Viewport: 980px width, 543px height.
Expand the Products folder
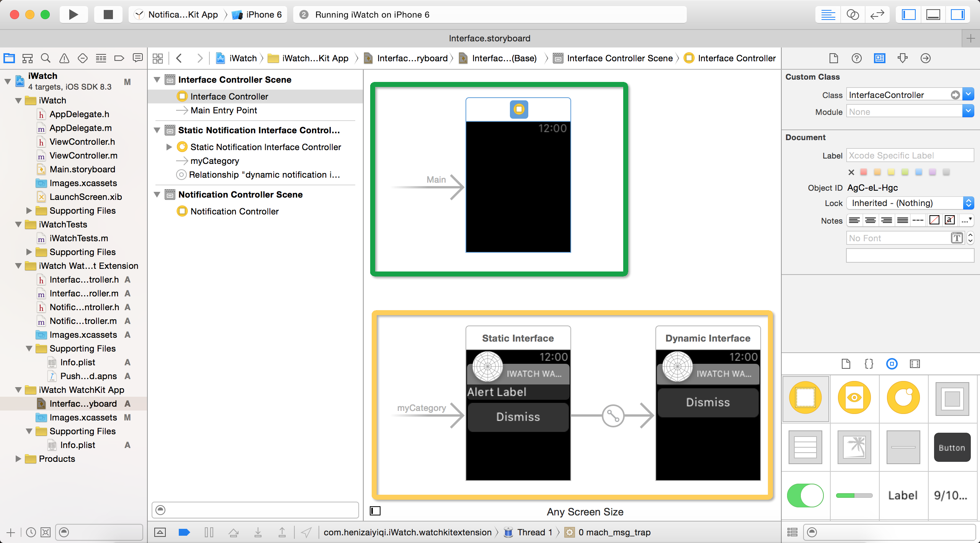point(18,459)
